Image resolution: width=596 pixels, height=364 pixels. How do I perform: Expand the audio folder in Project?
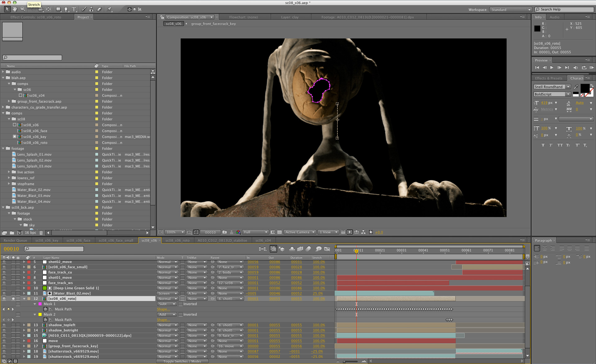pyautogui.click(x=3, y=72)
